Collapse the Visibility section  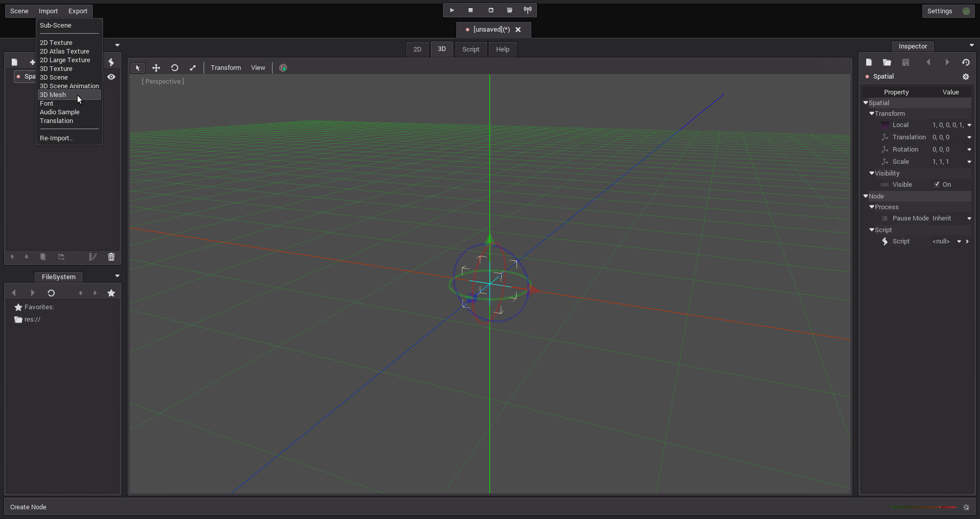872,174
